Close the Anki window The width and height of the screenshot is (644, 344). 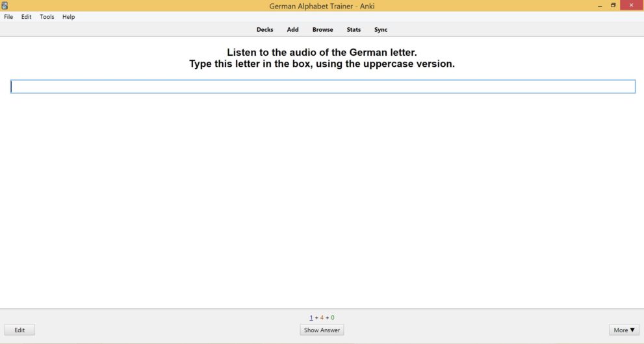click(630, 5)
